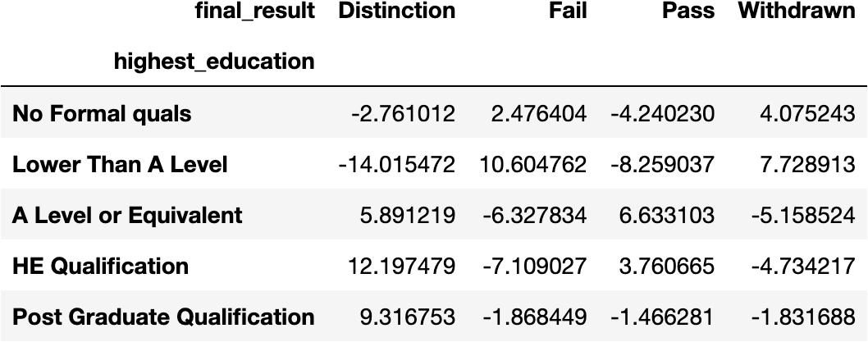868x342 pixels.
Task: Click the cell with value 6.633103
Action: 663,216
